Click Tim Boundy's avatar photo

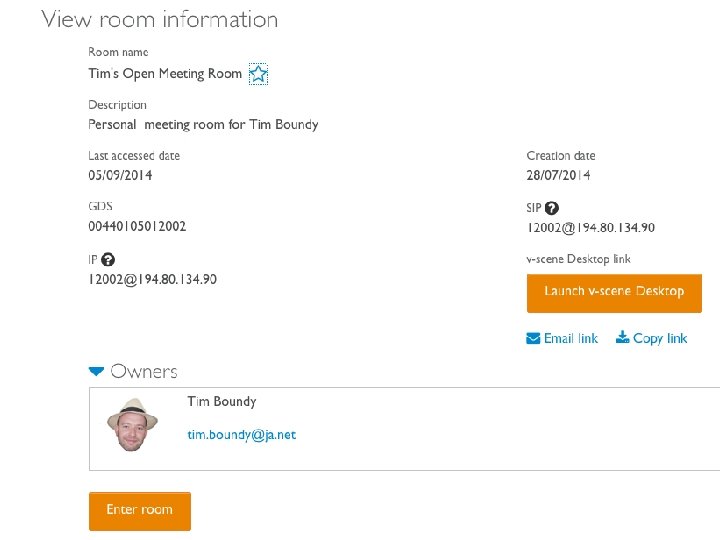[x=133, y=425]
